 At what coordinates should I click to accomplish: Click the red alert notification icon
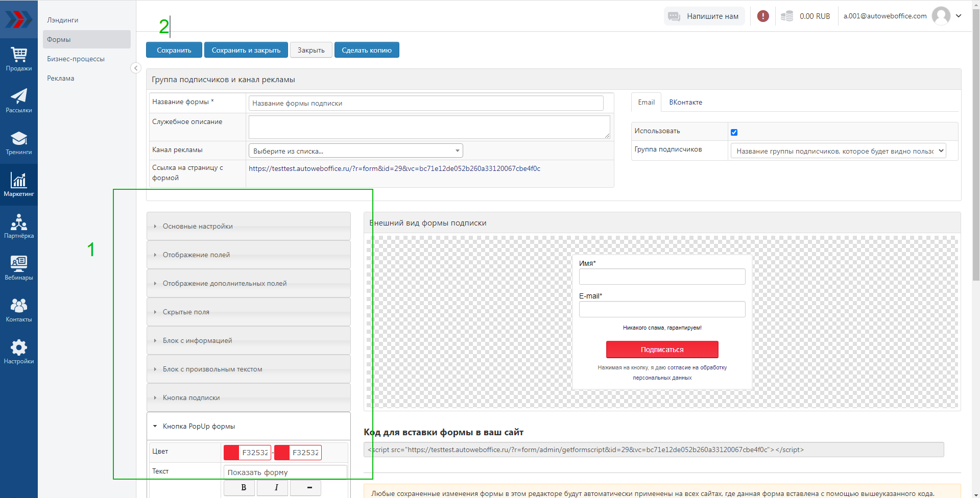pyautogui.click(x=763, y=16)
